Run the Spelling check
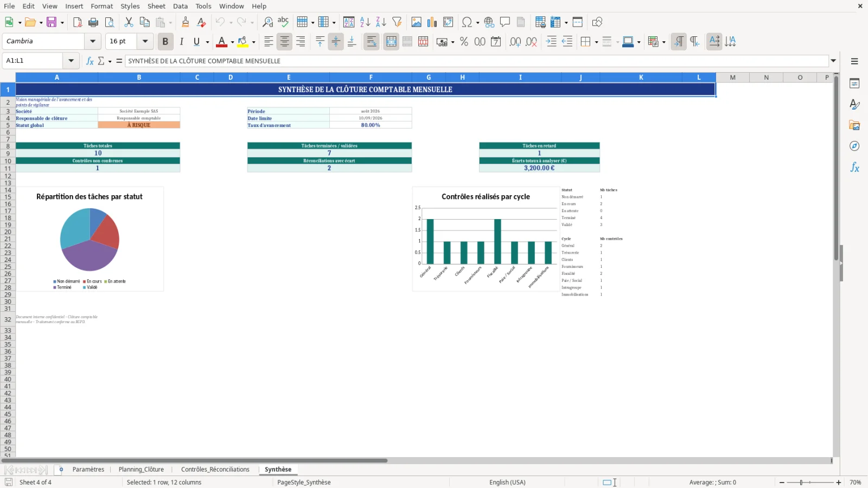The height and width of the screenshot is (488, 868). [283, 22]
